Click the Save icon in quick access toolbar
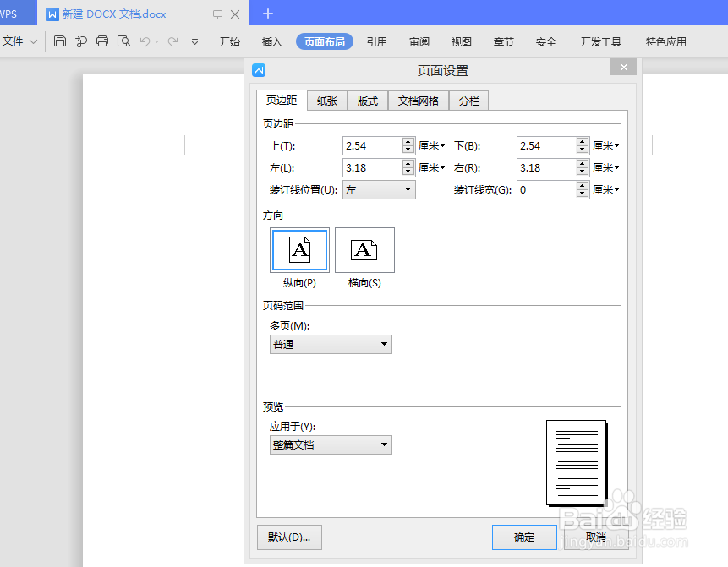Viewport: 728px width, 567px height. click(x=59, y=41)
